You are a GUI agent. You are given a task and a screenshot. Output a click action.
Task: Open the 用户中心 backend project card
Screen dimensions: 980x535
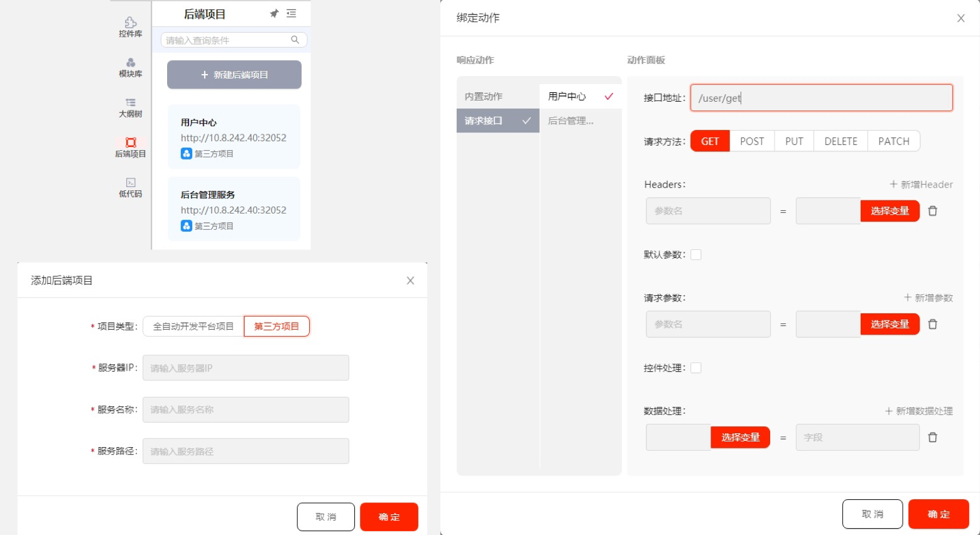pos(234,137)
